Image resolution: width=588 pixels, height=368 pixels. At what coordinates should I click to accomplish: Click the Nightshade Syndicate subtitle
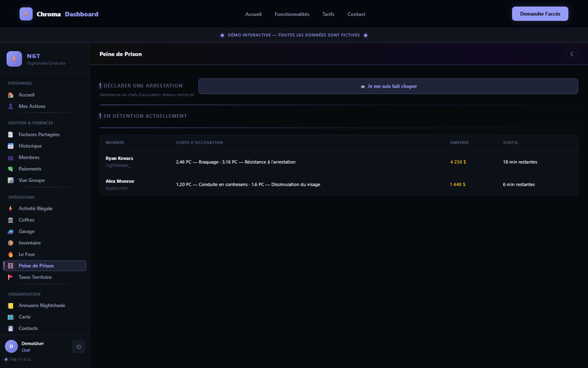click(x=46, y=64)
